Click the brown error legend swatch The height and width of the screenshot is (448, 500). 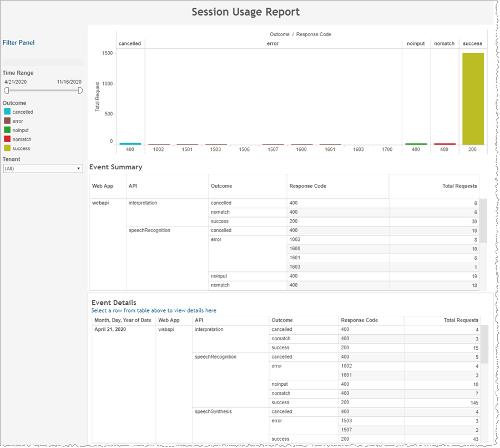coord(7,120)
